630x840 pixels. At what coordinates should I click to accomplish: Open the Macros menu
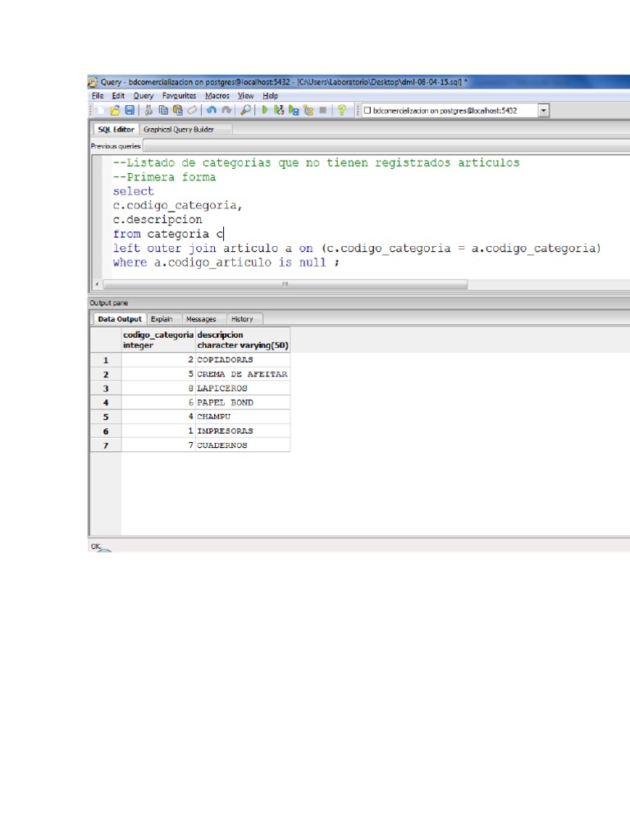[217, 96]
